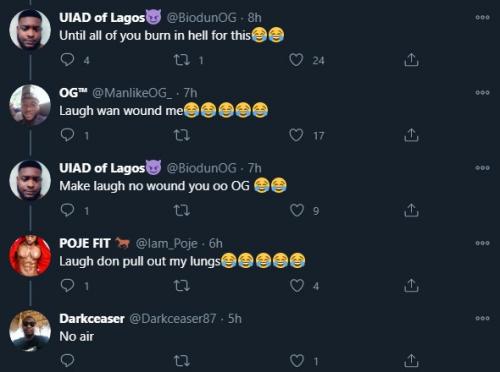Screen dimensions: 500x372
Task: Retweet "Make laugh no wound you" tweet
Action: point(182,211)
